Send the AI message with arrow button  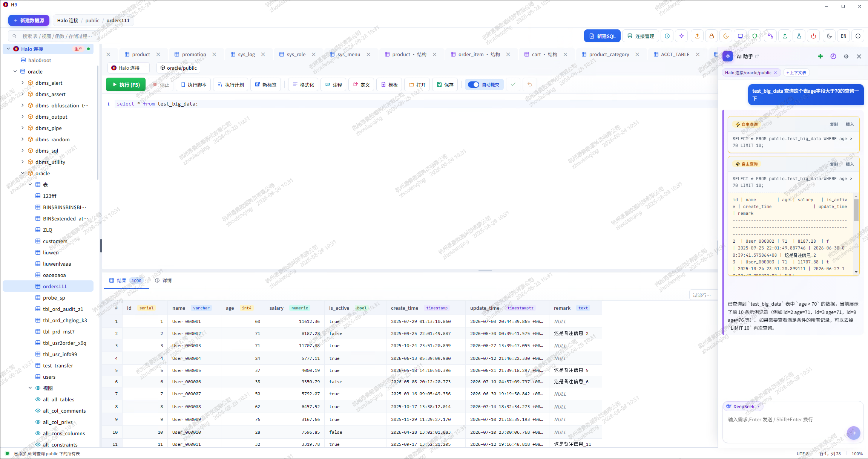click(x=853, y=433)
